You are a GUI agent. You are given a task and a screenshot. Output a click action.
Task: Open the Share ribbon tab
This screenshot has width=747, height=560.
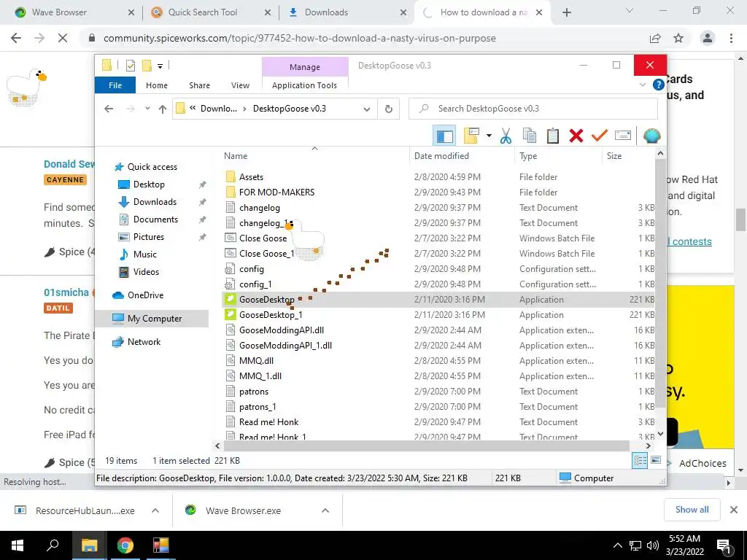click(x=199, y=85)
